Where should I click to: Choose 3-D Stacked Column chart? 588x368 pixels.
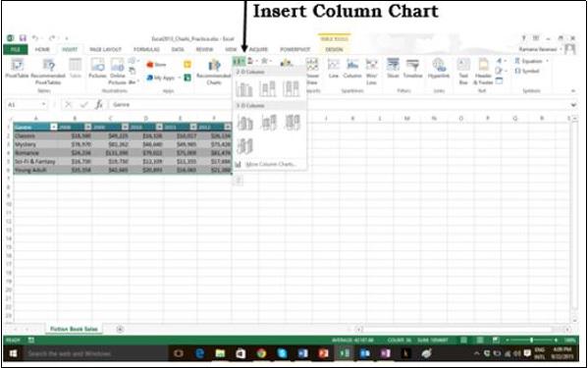[x=269, y=123]
